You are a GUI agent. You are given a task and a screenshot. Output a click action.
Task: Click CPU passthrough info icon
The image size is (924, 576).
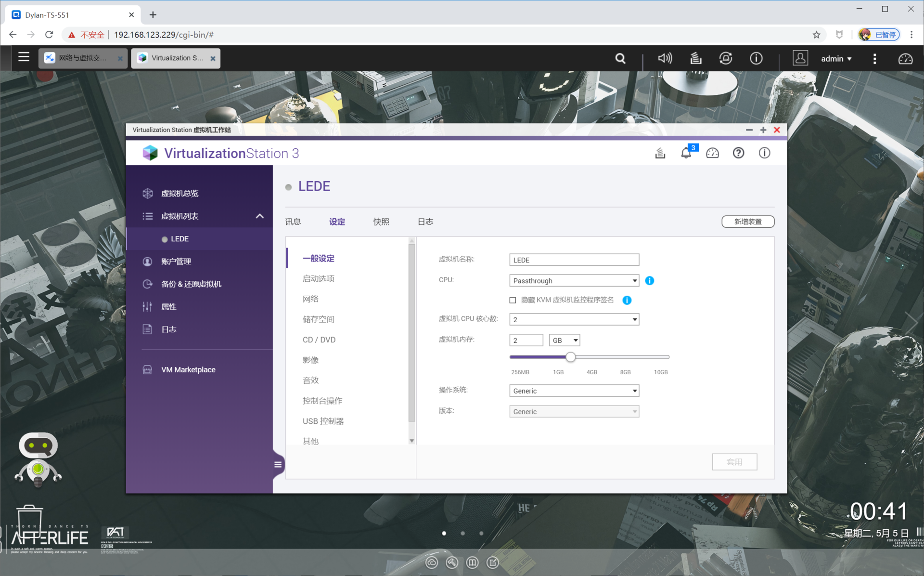[649, 281]
